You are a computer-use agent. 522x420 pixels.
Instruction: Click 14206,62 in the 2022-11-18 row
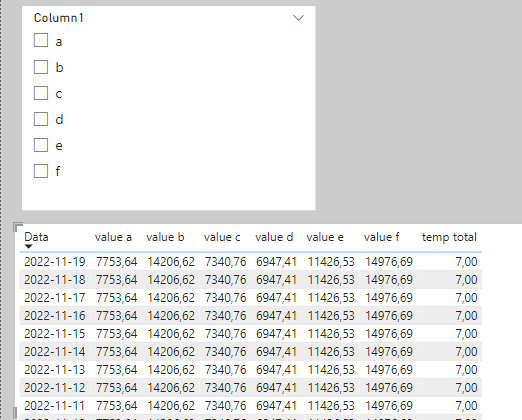click(x=171, y=280)
